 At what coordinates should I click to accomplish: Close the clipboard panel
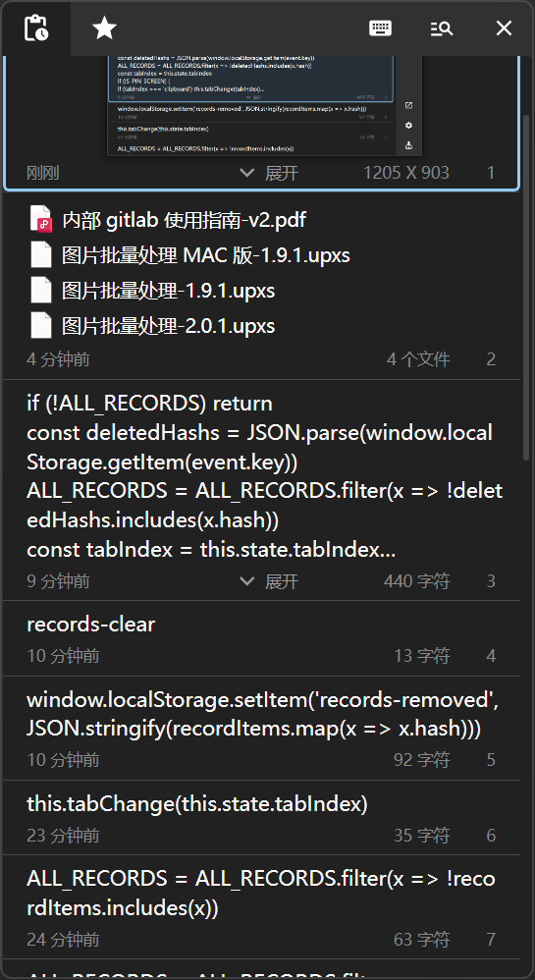pos(504,28)
